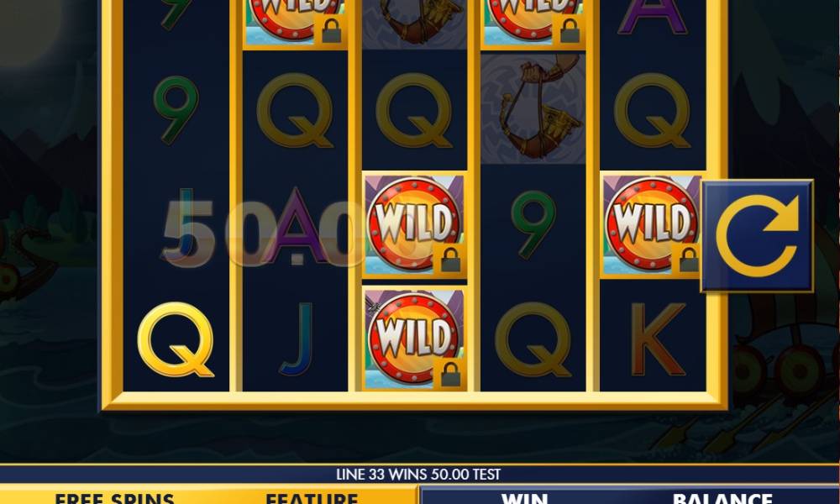Click the locked Wild symbol on fifth reel
The image size is (840, 504).
click(x=651, y=225)
